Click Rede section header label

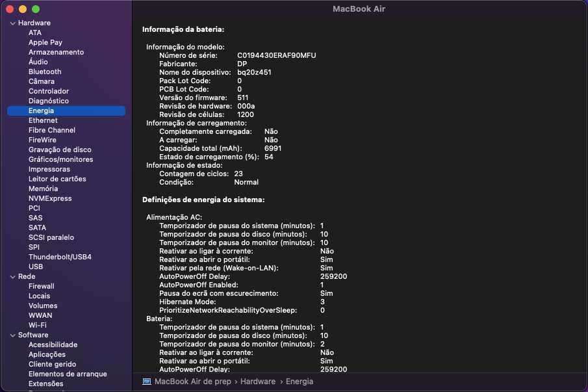(27, 276)
